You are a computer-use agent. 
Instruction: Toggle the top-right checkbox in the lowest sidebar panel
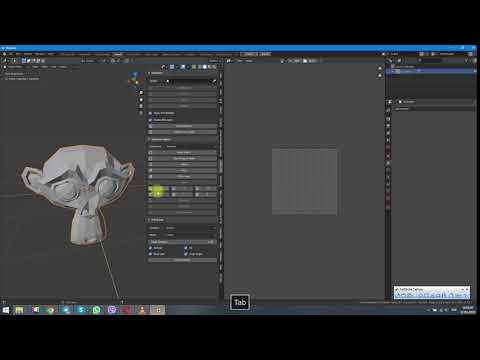(186, 248)
